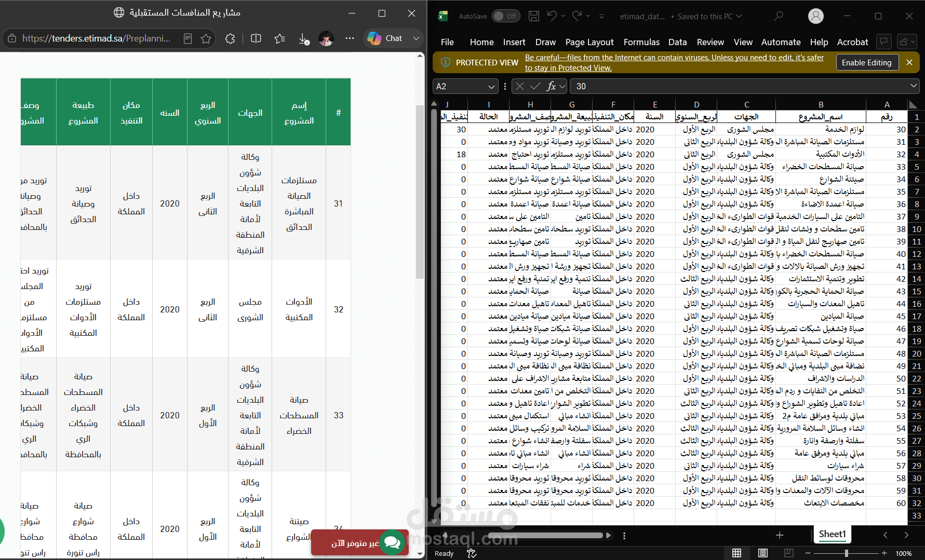The height and width of the screenshot is (560, 925).
Task: Click the Enable Editing button
Action: [866, 62]
